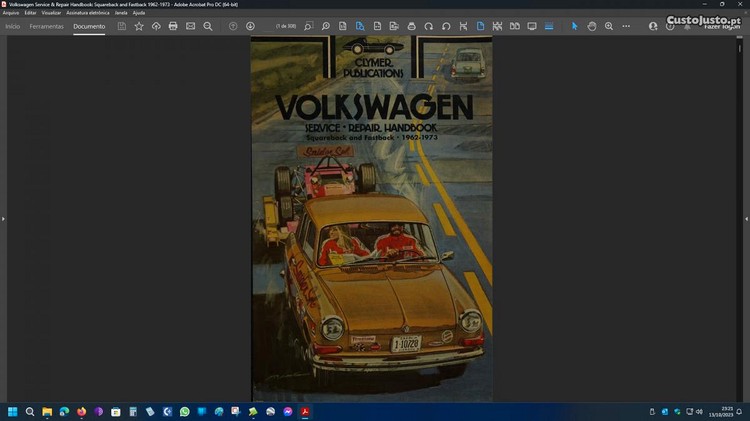Click the zoom in magnifier icon

(x=609, y=26)
